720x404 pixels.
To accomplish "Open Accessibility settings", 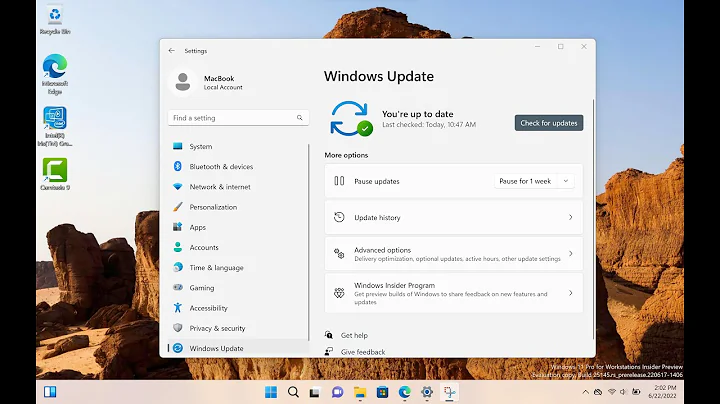I will (x=238, y=308).
